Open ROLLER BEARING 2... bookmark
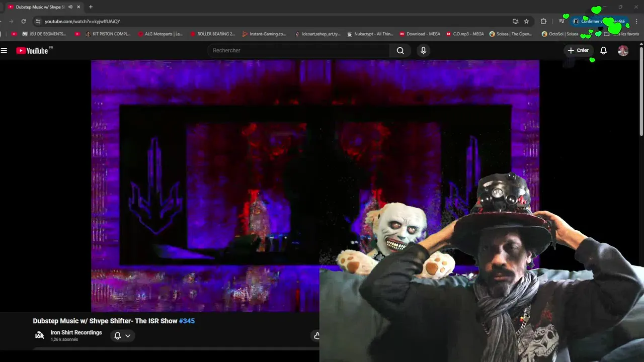The image size is (644, 362). tap(213, 34)
